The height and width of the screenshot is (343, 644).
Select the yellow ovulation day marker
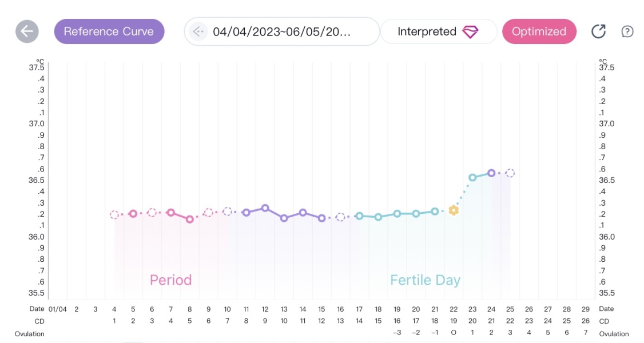coord(454,210)
